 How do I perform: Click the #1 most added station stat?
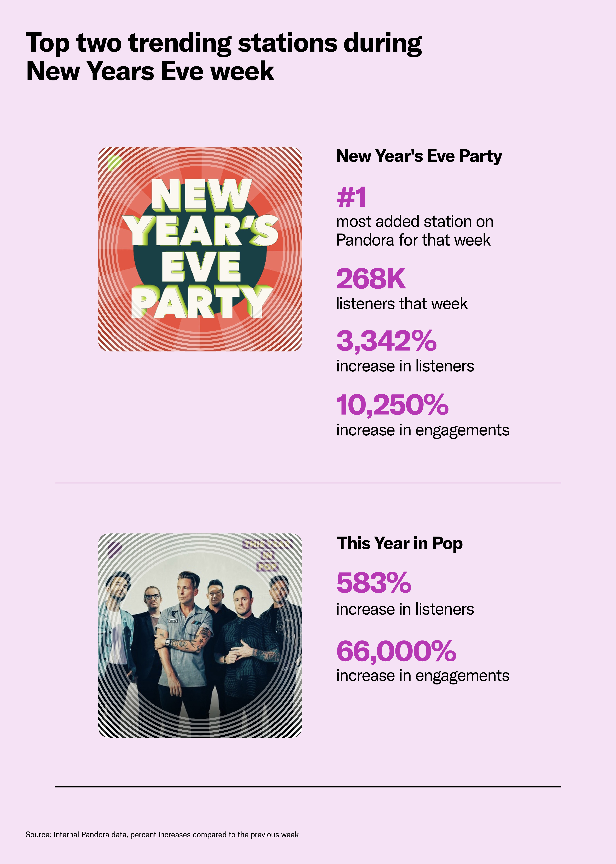(351, 197)
